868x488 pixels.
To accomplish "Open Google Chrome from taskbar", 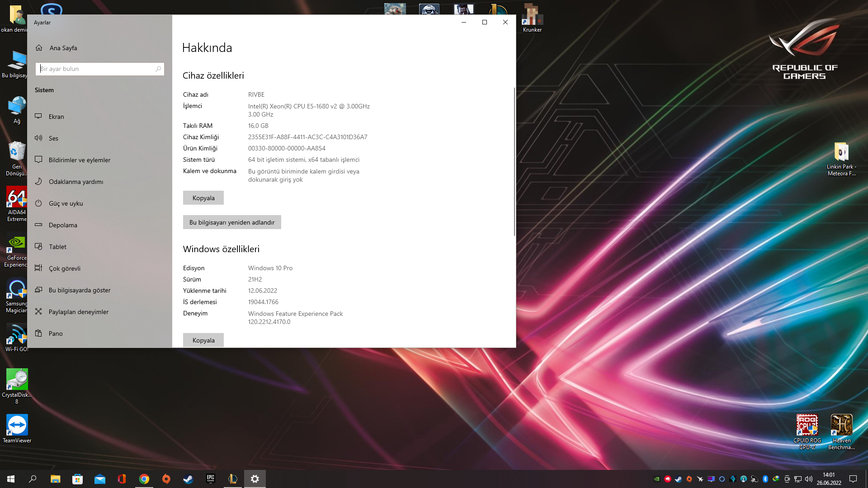I will tap(144, 479).
